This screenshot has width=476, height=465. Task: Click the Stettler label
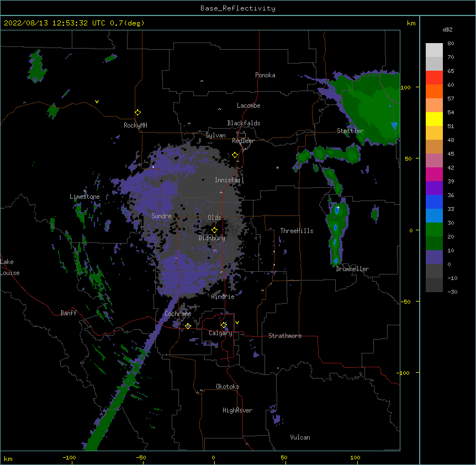[350, 131]
